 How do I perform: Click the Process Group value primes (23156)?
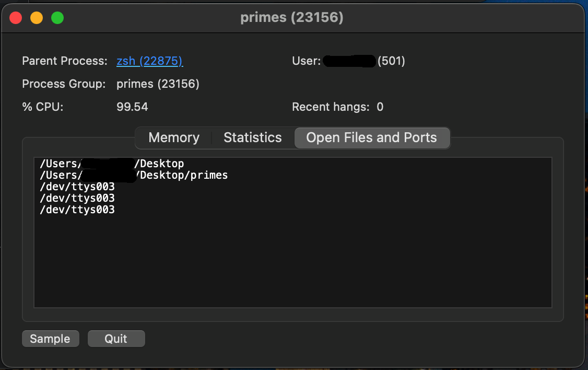click(x=158, y=84)
